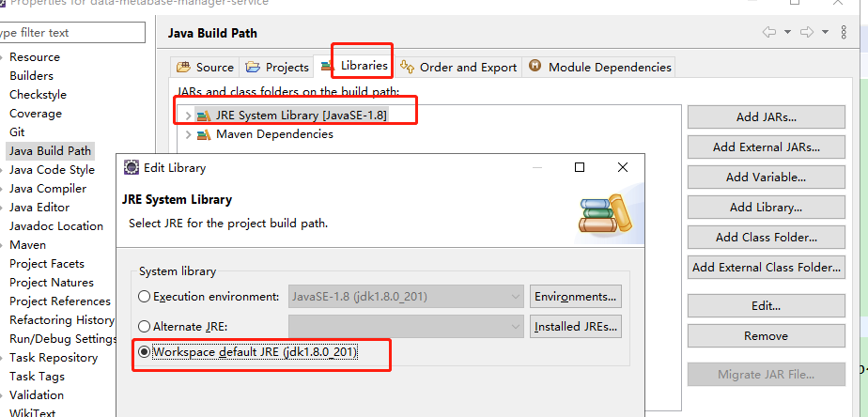Image resolution: width=868 pixels, height=417 pixels.
Task: Select Java Editor in tree
Action: tap(39, 208)
